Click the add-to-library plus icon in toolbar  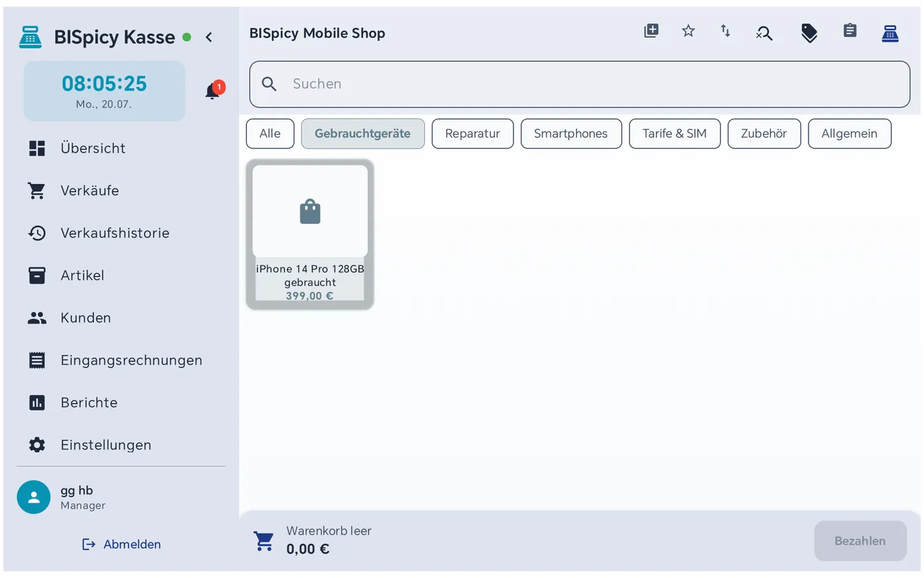coord(651,31)
